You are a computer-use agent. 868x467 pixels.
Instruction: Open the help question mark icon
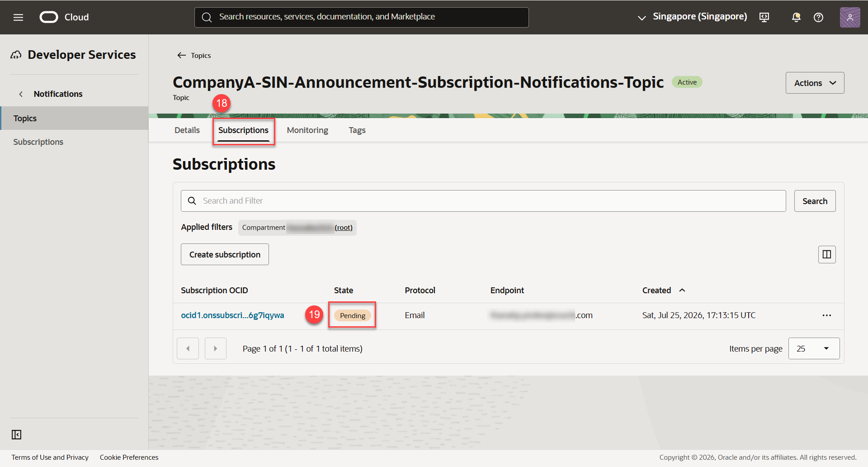coord(818,17)
